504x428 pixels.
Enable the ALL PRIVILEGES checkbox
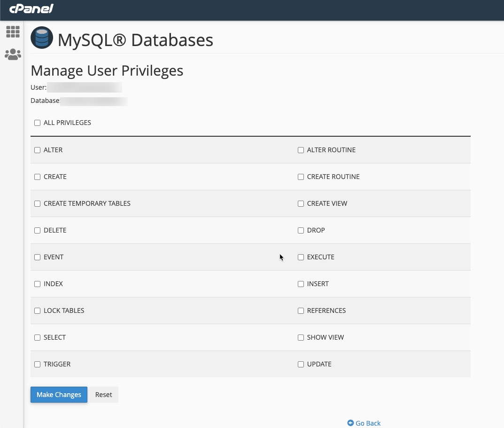click(37, 123)
